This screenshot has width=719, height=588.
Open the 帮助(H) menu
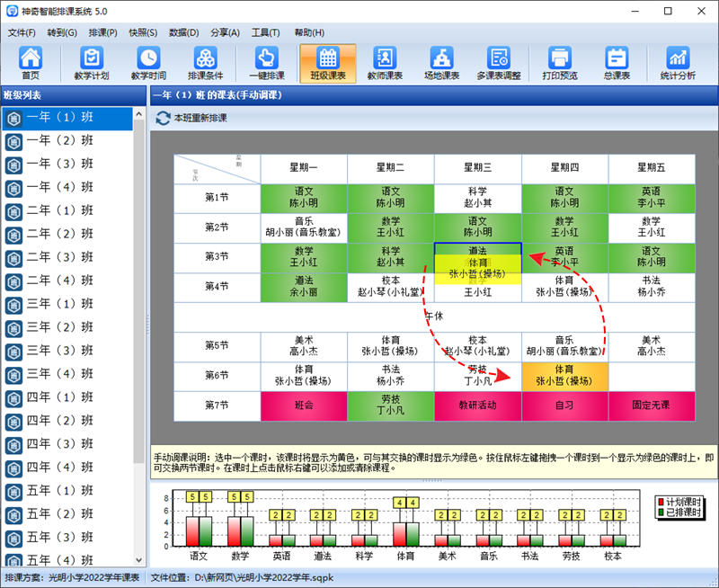click(x=309, y=32)
